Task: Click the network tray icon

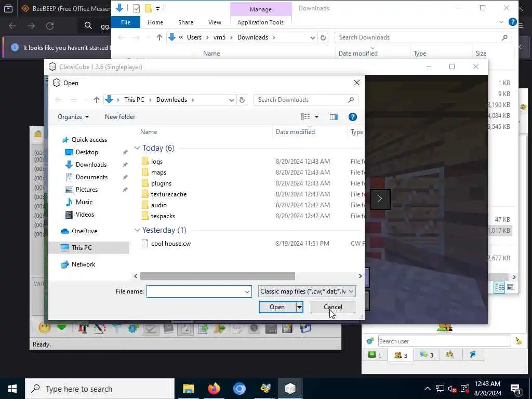Action: click(x=440, y=389)
